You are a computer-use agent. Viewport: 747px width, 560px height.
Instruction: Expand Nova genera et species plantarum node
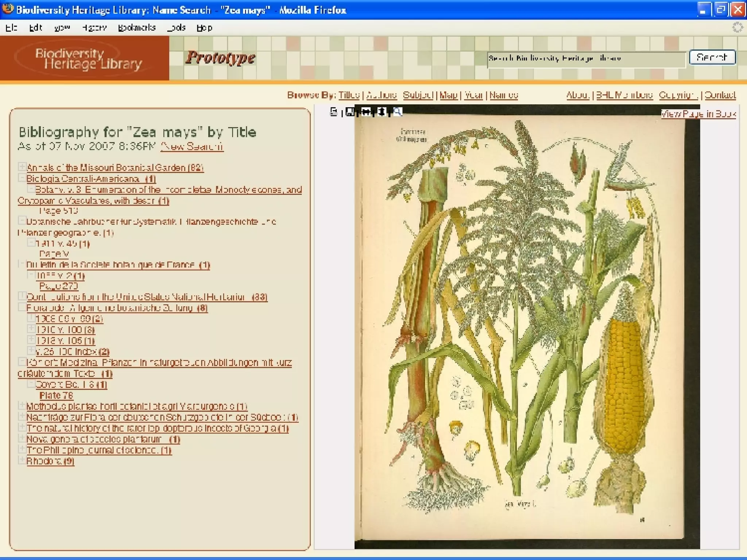pos(22,438)
